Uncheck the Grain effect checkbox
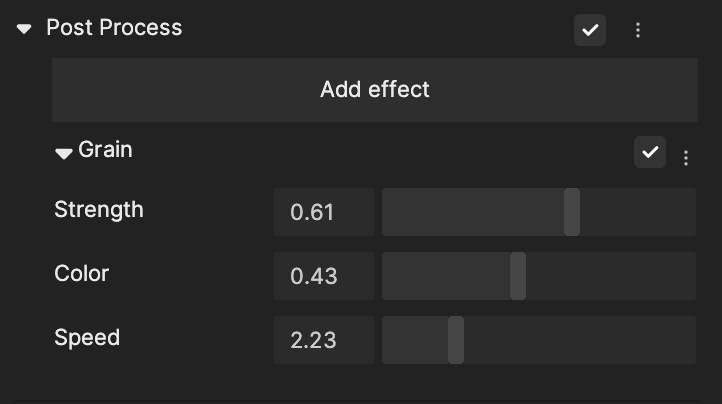 650,152
